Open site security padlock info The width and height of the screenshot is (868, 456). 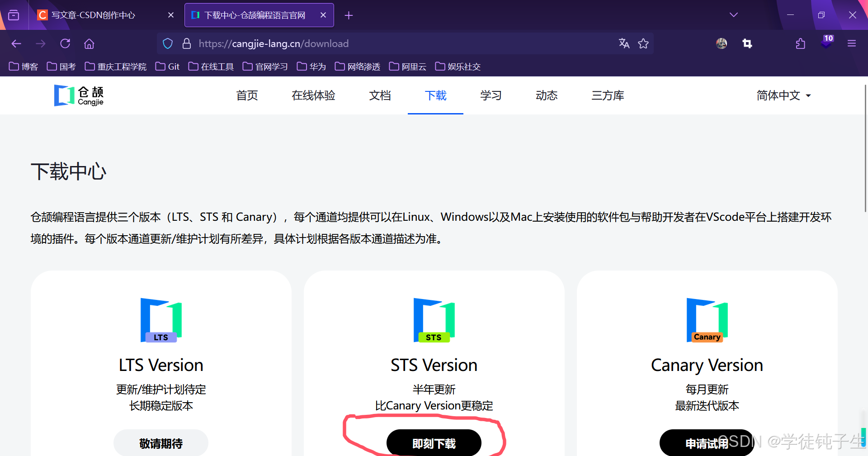tap(186, 43)
